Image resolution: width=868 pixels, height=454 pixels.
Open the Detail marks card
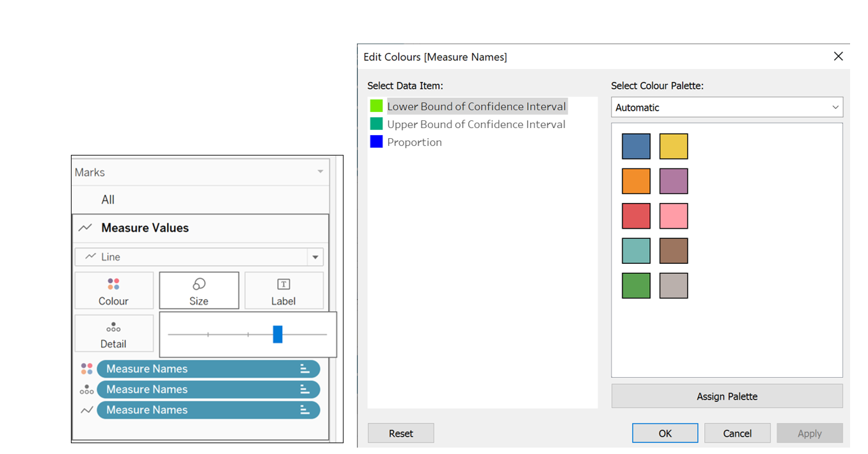pyautogui.click(x=113, y=334)
